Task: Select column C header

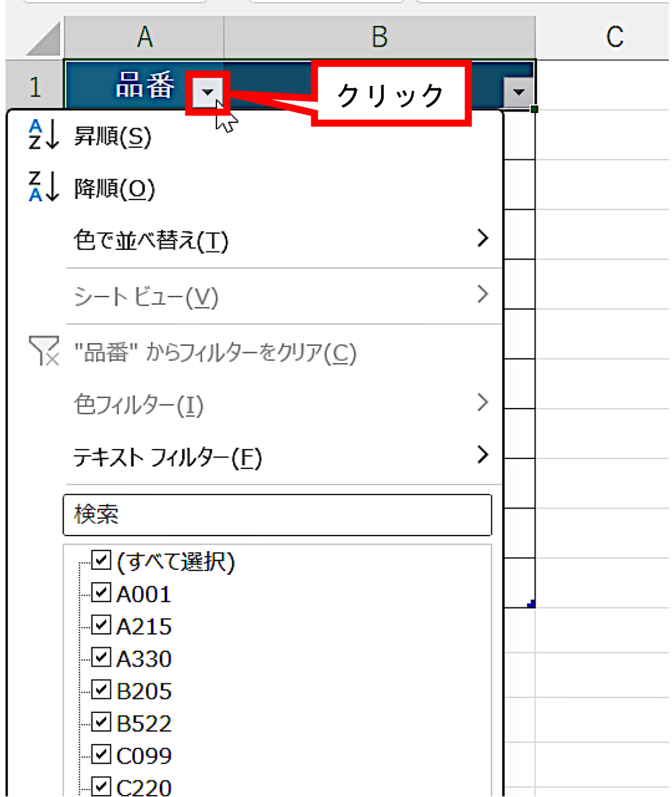Action: click(x=603, y=37)
